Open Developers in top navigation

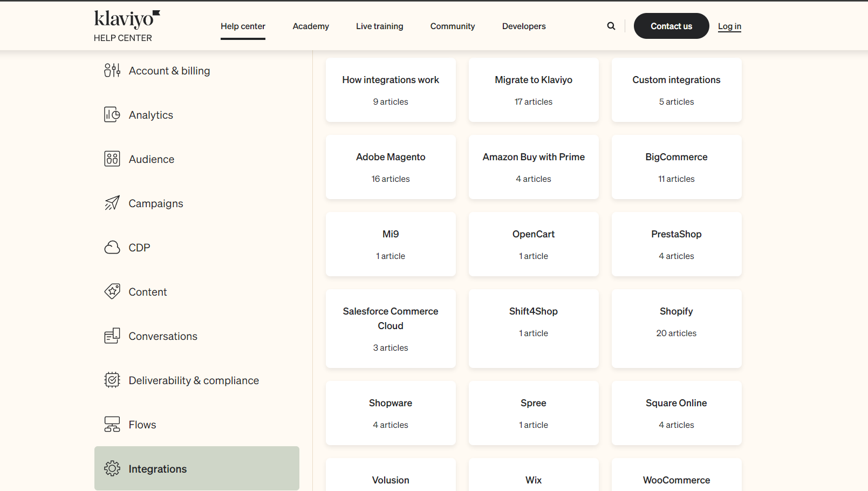coord(524,26)
